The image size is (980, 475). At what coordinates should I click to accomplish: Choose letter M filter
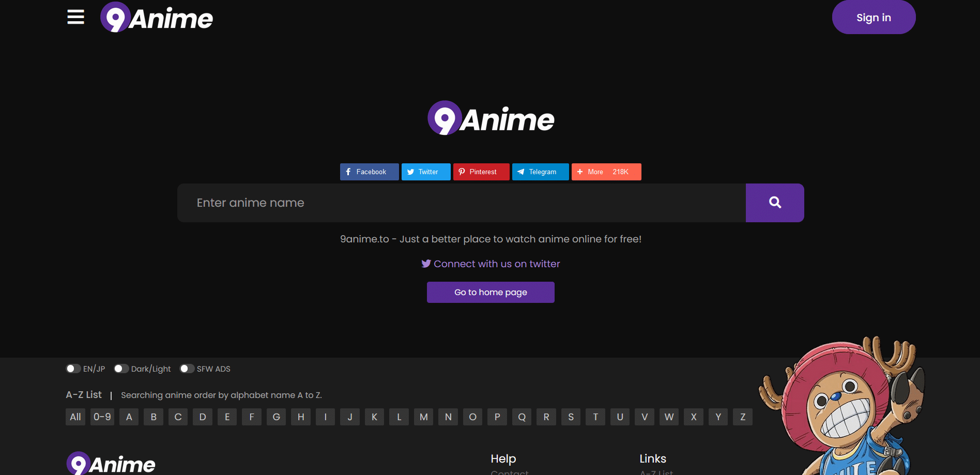424,417
